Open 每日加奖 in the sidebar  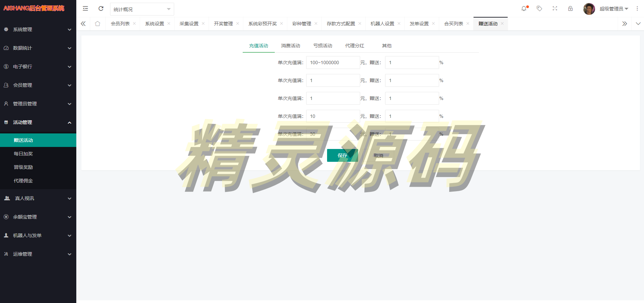23,154
